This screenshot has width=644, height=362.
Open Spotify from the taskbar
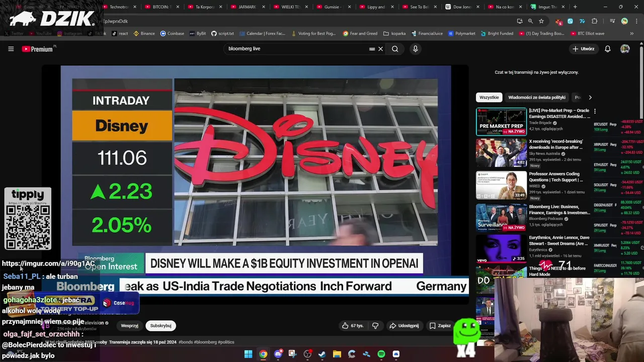[x=381, y=354]
